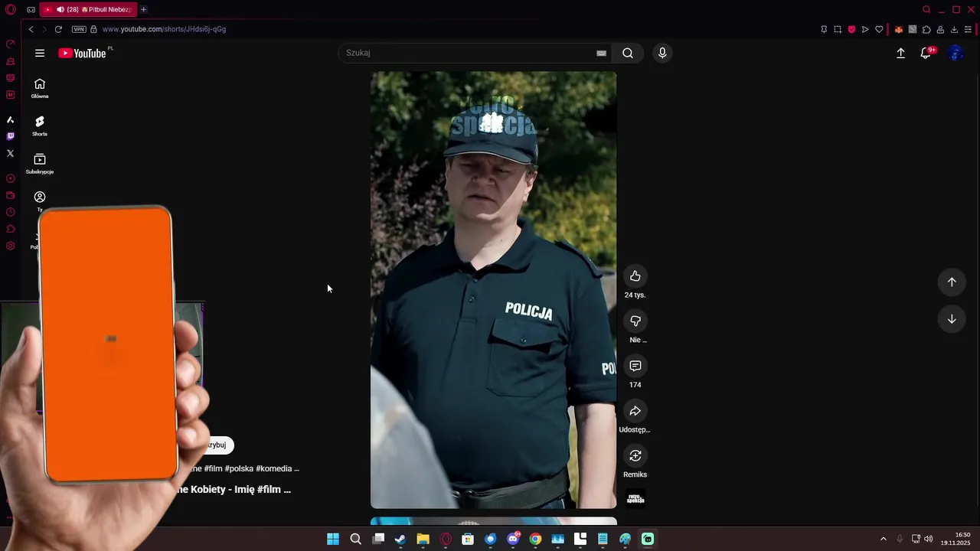Click the YouTube logo
Image resolution: width=980 pixels, height=551 pixels.
82,53
